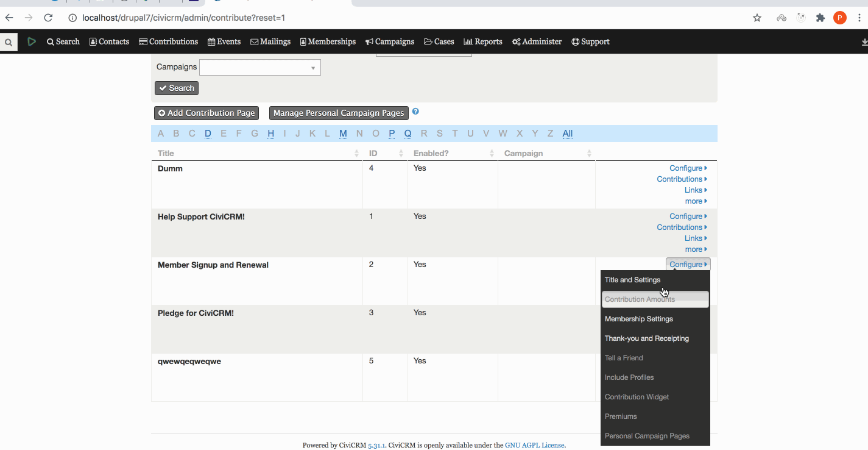Image resolution: width=868 pixels, height=450 pixels.
Task: Open the Administer menu in the navigation bar
Action: (x=537, y=41)
